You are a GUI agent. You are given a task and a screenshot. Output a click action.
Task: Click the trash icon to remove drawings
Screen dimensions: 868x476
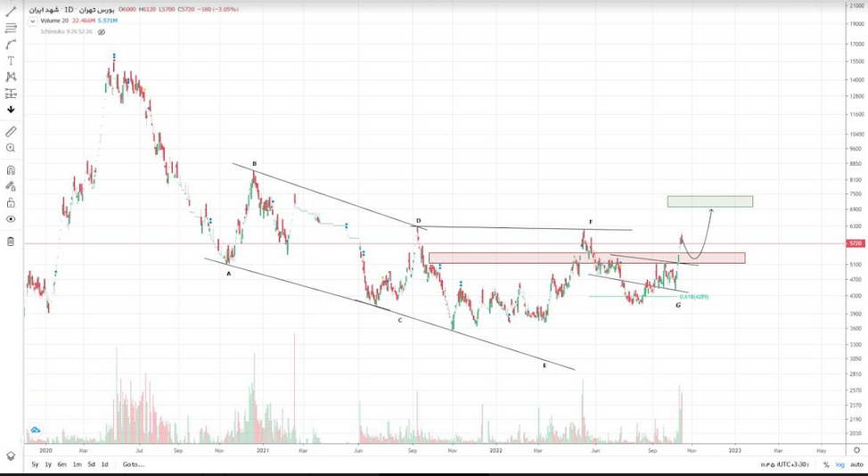[11, 241]
